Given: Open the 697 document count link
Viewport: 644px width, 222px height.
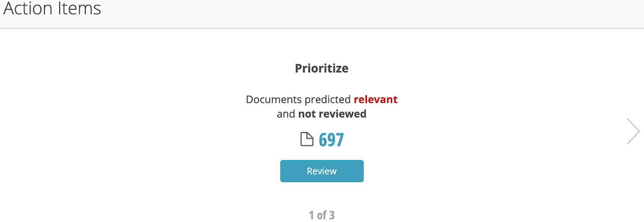Looking at the screenshot, I should click(x=331, y=140).
